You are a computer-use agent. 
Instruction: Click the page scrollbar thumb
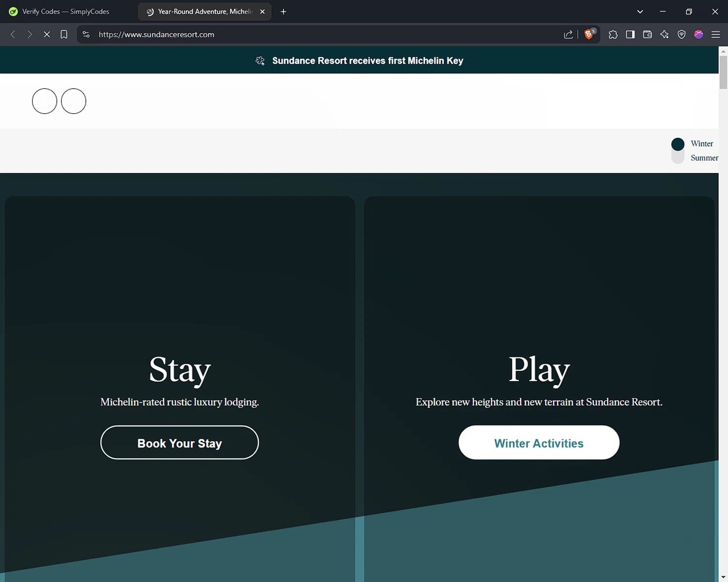(723, 72)
